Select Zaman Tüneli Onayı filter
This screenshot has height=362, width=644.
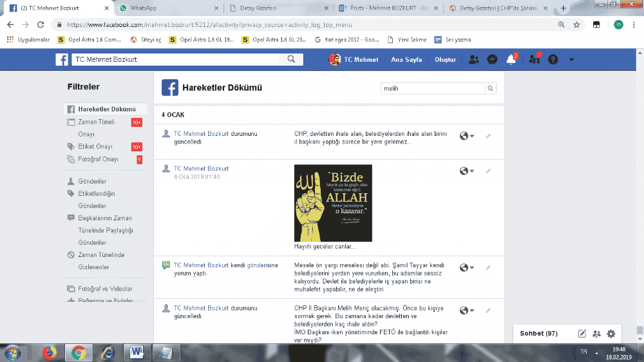[x=95, y=122]
